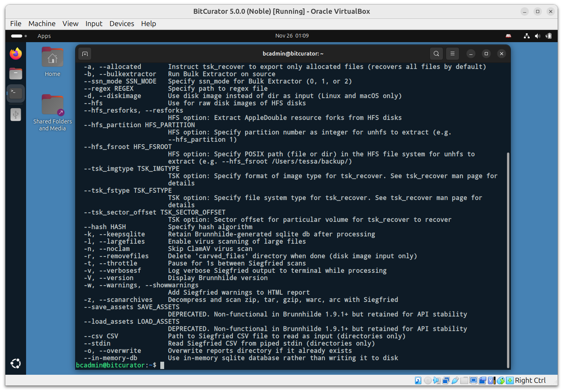Click 'Display Brunnhilde version' text
The width and height of the screenshot is (563, 392).
218,278
